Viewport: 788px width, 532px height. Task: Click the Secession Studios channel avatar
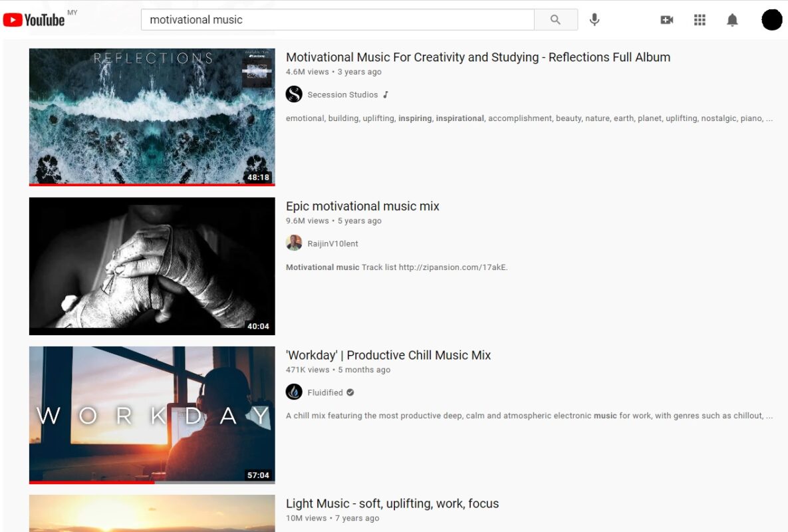pos(294,94)
